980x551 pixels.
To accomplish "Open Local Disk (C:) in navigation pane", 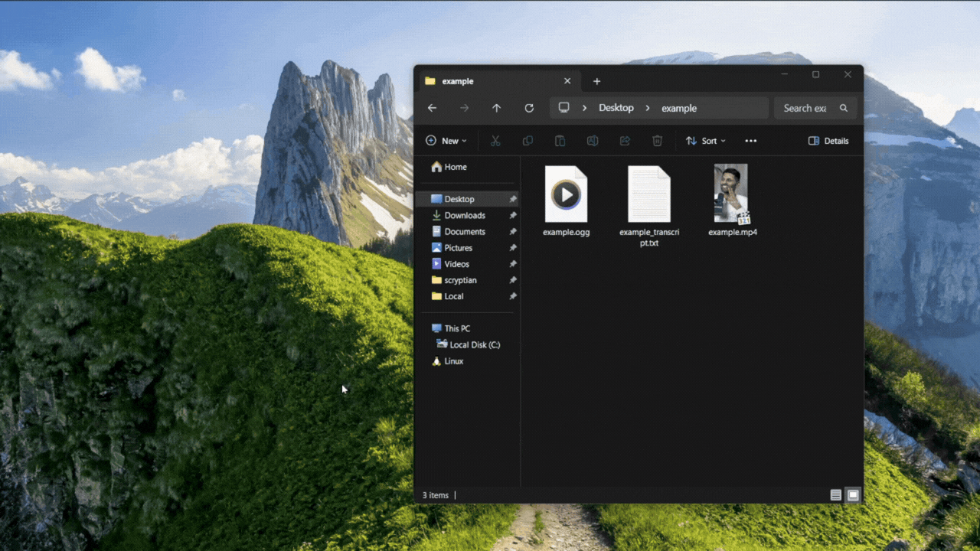I will click(x=469, y=345).
